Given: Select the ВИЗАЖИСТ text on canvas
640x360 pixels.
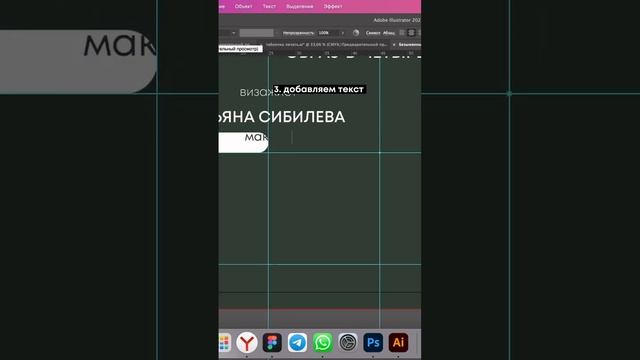Looking at the screenshot, I should (x=267, y=93).
